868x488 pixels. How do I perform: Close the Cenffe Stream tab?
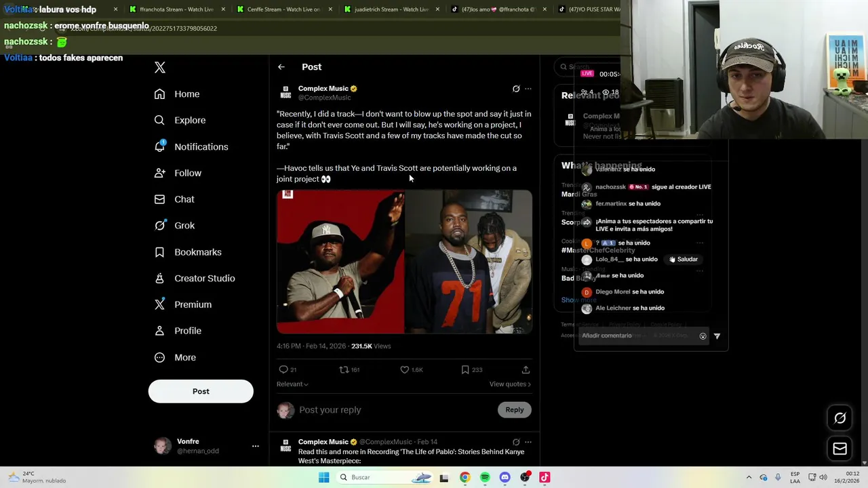(x=330, y=9)
